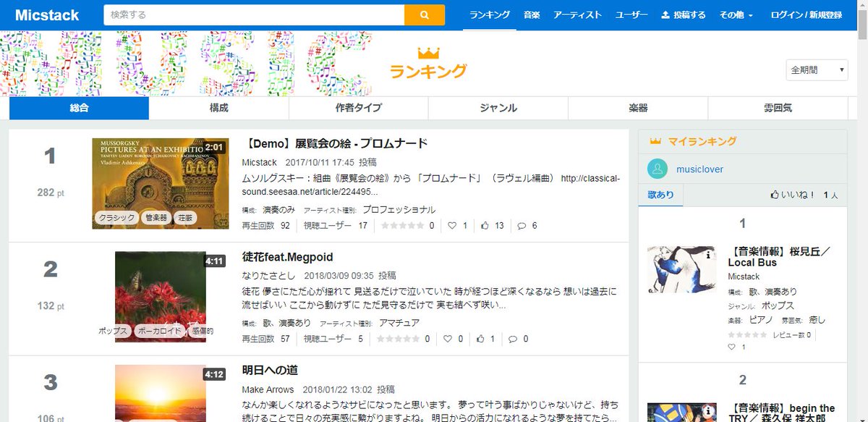This screenshot has width=868, height=422.
Task: Click comment icon on 徒花feat.Megpoid row
Action: click(x=513, y=339)
